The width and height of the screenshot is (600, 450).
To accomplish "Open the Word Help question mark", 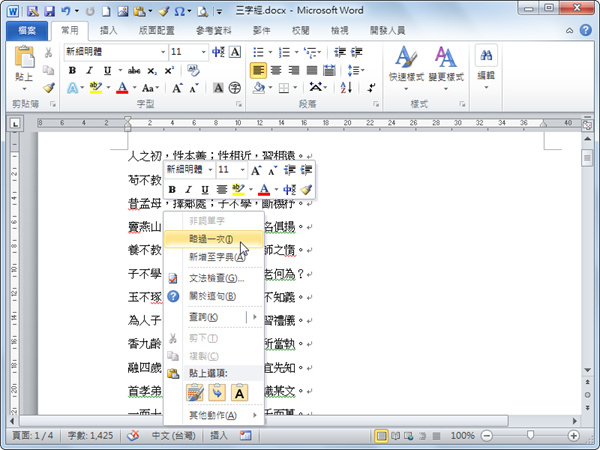I will (585, 30).
